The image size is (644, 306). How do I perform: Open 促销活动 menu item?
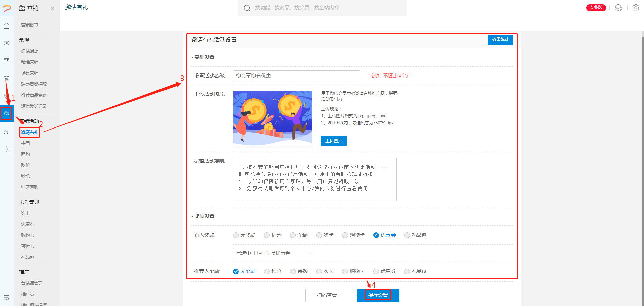pos(30,51)
